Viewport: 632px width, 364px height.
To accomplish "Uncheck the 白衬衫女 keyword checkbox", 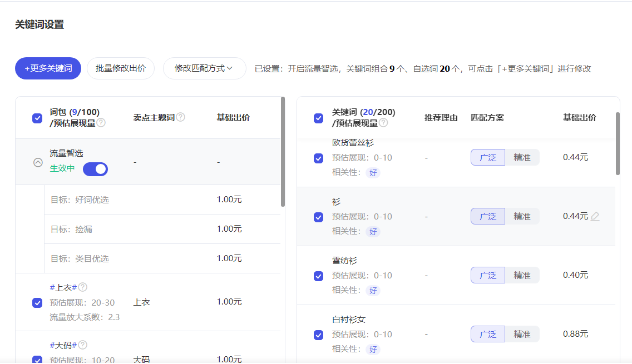I will tap(318, 335).
